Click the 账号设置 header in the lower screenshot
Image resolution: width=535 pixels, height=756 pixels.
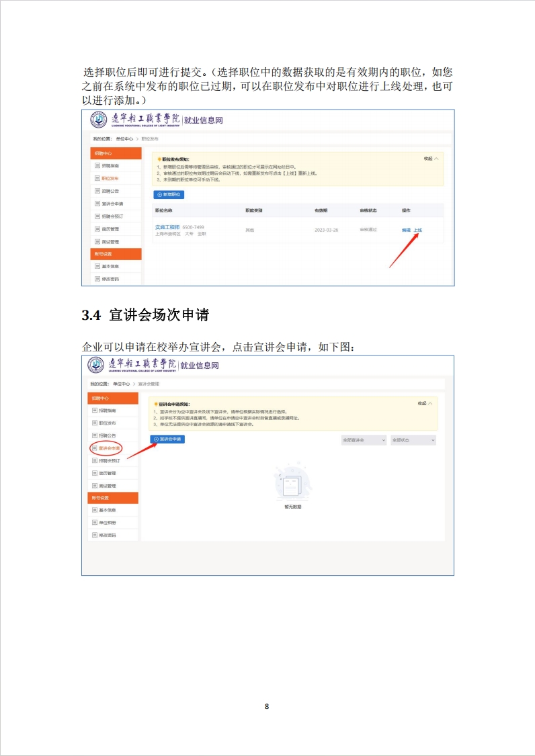[113, 497]
